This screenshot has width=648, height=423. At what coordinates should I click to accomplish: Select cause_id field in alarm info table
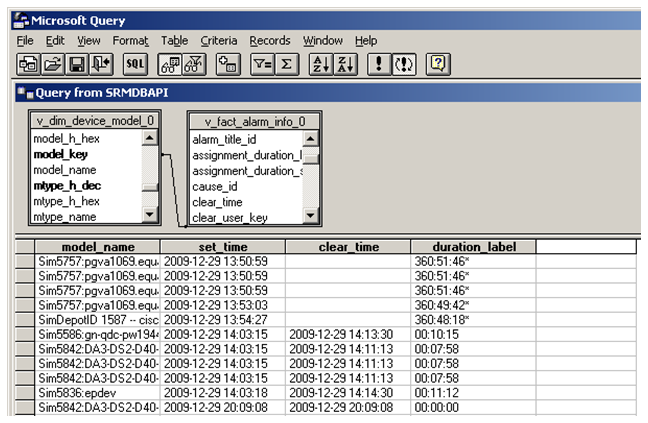pyautogui.click(x=215, y=187)
